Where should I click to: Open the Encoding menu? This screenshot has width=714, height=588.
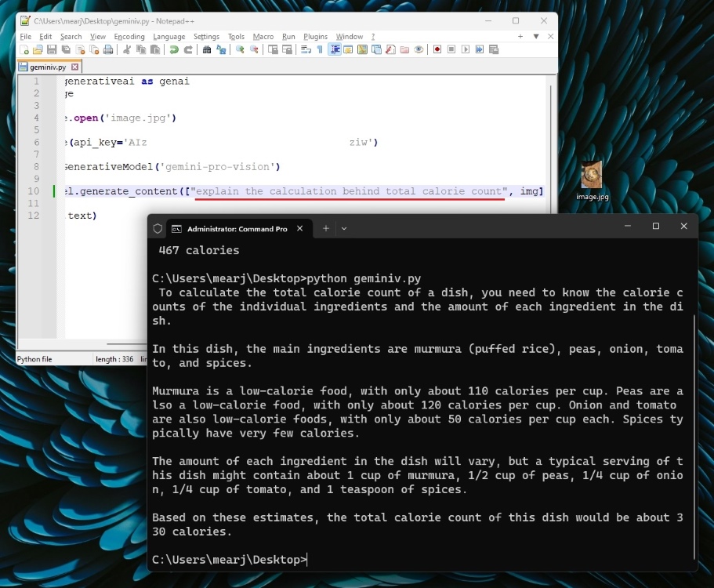tap(129, 36)
